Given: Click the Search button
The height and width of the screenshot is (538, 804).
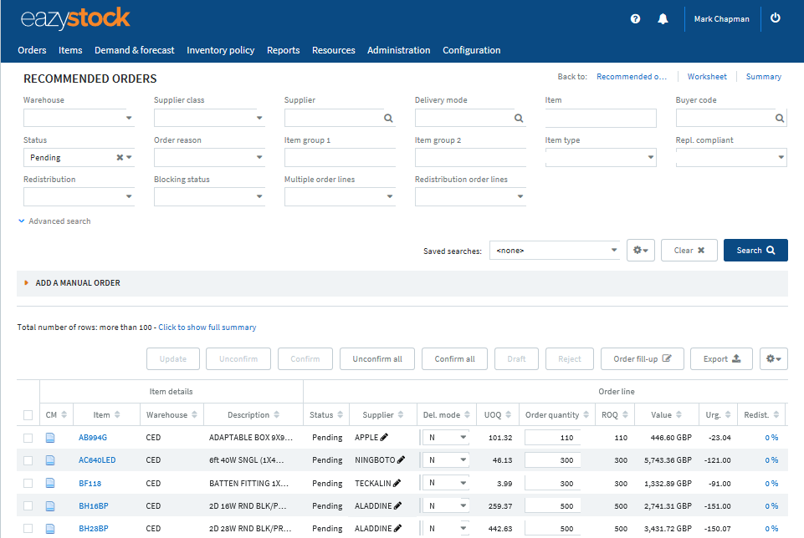Looking at the screenshot, I should point(755,250).
